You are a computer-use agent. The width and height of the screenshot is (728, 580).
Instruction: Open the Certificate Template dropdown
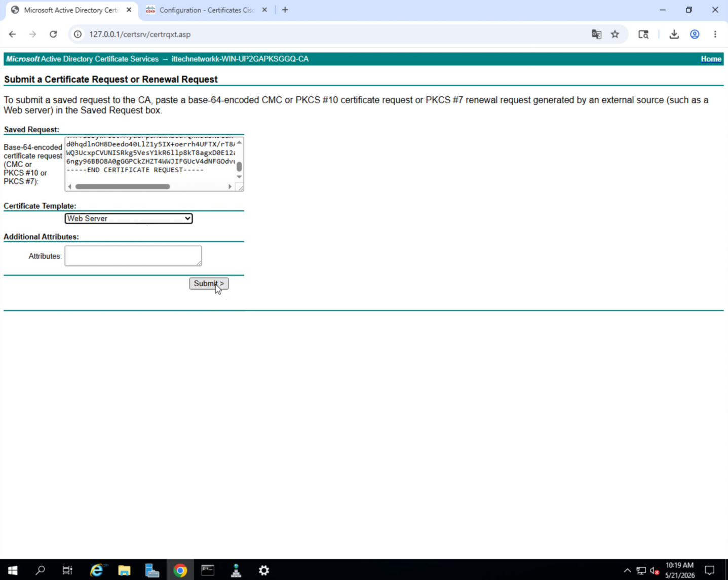coord(129,218)
